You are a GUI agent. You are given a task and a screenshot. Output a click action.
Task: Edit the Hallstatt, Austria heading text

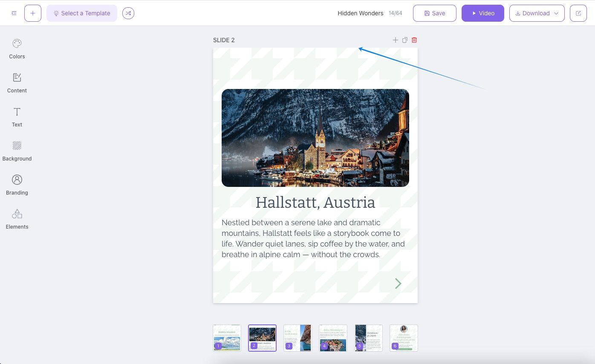(x=315, y=203)
